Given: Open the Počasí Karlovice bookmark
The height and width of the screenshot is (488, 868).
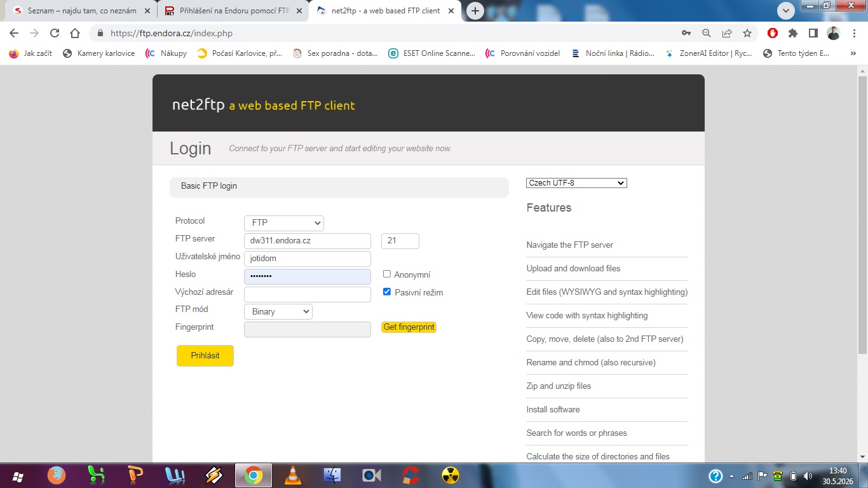Looking at the screenshot, I should [240, 53].
